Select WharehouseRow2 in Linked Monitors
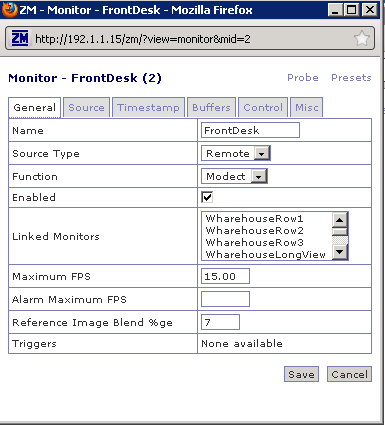Viewport: 385px width, 425px height. tap(255, 231)
